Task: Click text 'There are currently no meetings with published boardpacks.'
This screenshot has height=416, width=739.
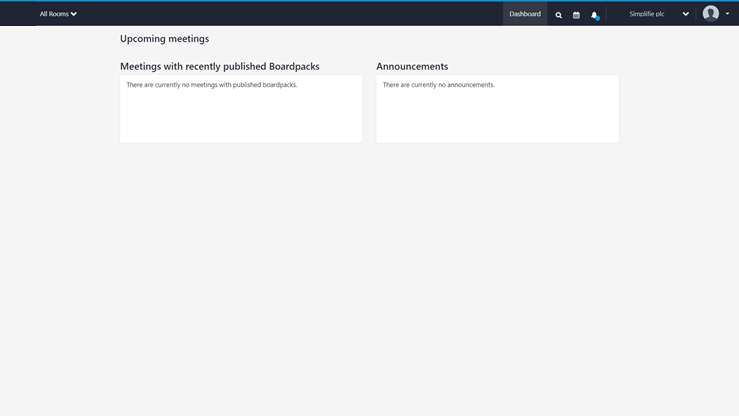Action: [212, 85]
